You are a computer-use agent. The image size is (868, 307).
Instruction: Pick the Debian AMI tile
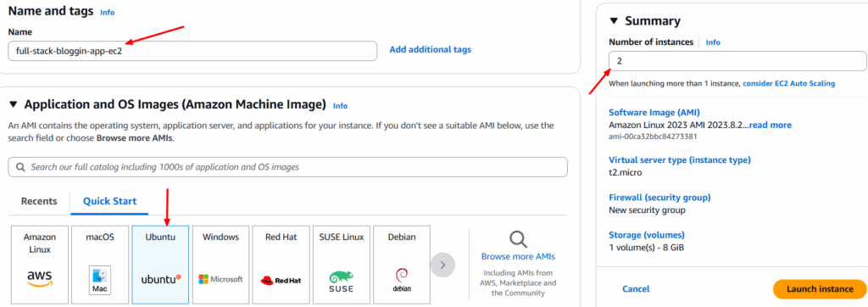(x=401, y=265)
